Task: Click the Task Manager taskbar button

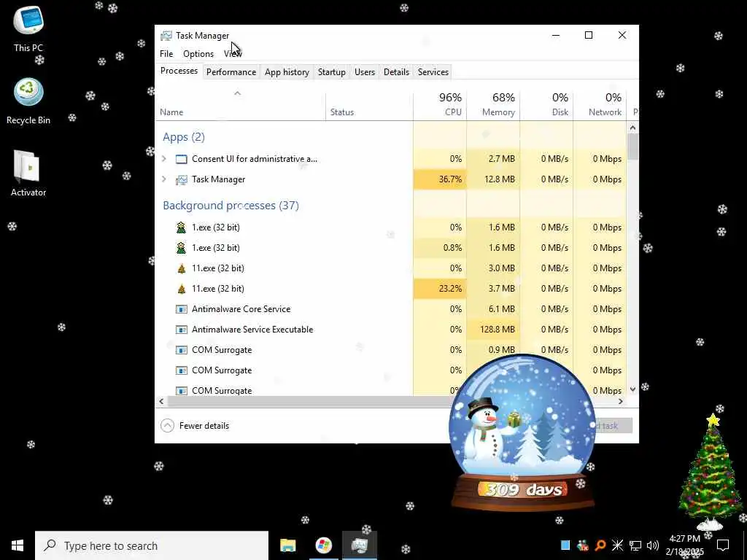Action: 359,545
